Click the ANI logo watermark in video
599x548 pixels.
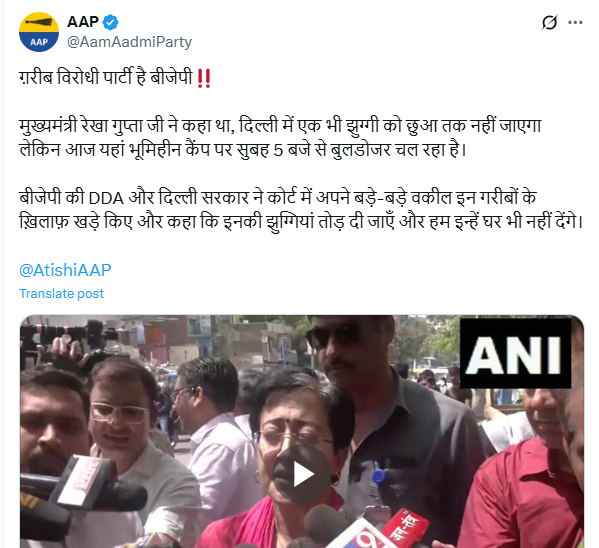point(515,353)
